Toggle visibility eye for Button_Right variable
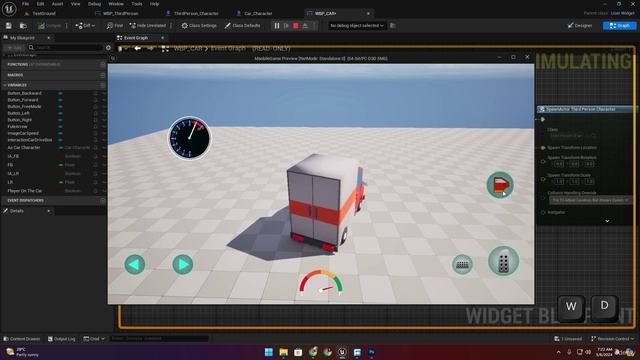Screen dimensions: 640x360 [x=96, y=120]
